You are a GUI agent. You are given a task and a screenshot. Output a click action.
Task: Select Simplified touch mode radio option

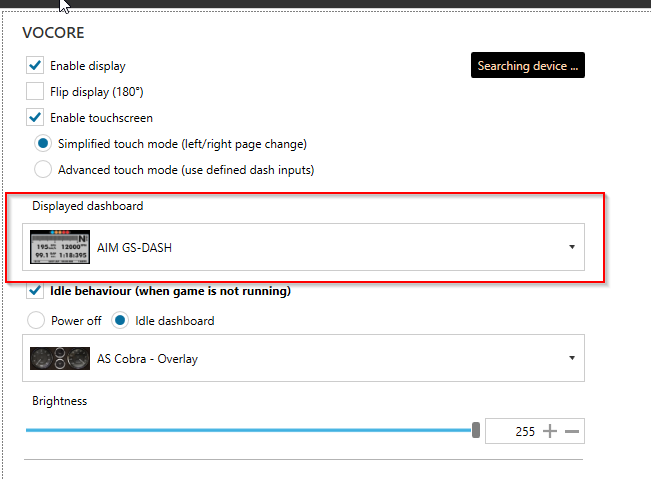(x=43, y=144)
